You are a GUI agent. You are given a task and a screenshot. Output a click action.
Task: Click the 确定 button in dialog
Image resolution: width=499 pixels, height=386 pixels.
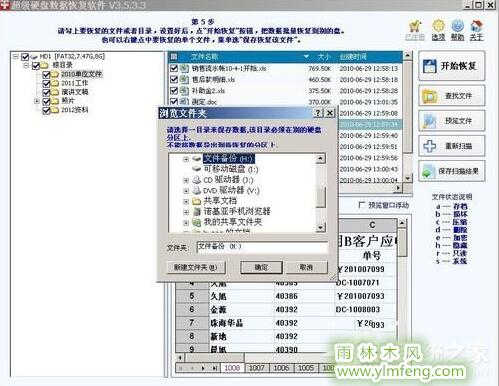(261, 267)
